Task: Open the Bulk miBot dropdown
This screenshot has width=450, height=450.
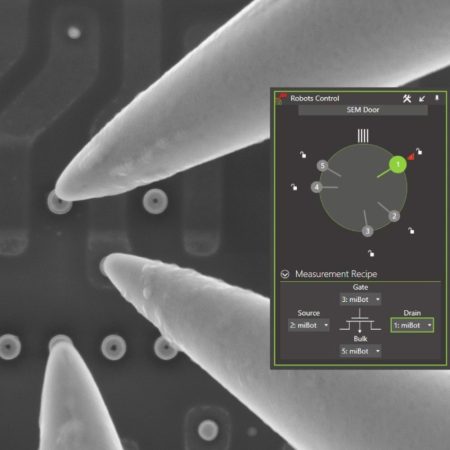Action: pos(360,351)
